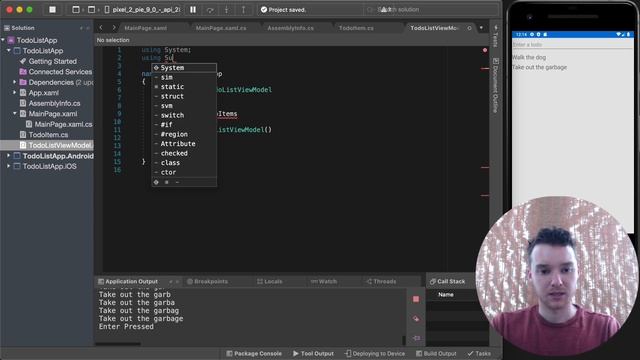This screenshot has height=360, width=640.
Task: Click the red error indicator atop editor scrollbar
Action: point(485,50)
